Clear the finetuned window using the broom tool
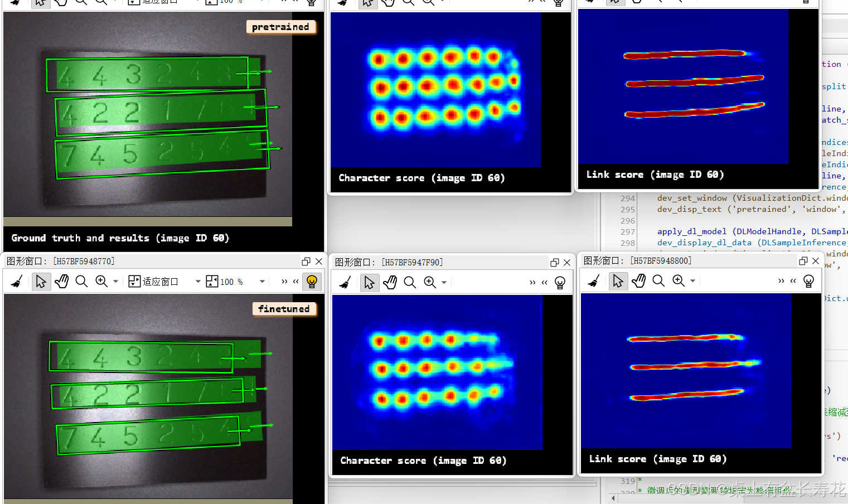 (x=16, y=281)
